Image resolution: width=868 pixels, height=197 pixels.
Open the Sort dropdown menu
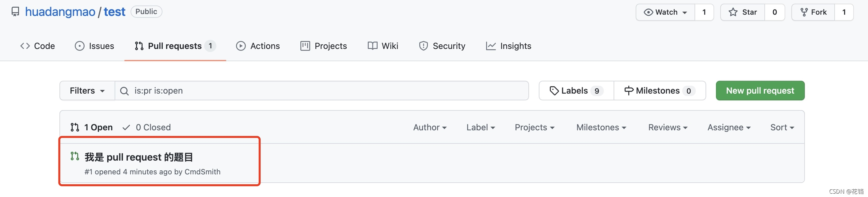click(782, 128)
